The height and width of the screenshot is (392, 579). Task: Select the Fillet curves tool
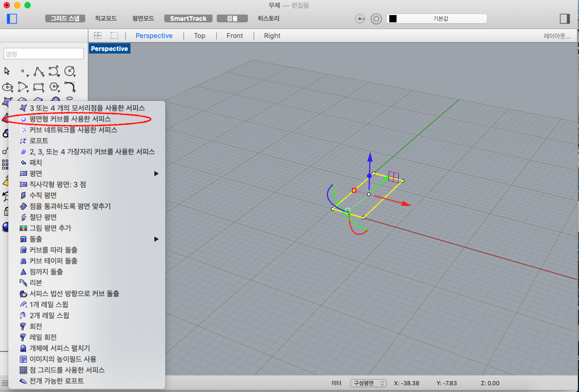[70, 87]
